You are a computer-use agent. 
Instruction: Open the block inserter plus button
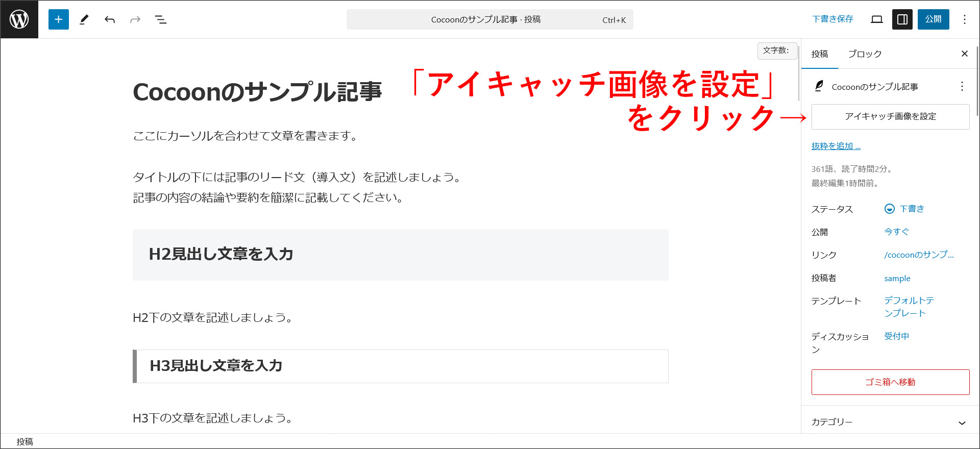59,19
